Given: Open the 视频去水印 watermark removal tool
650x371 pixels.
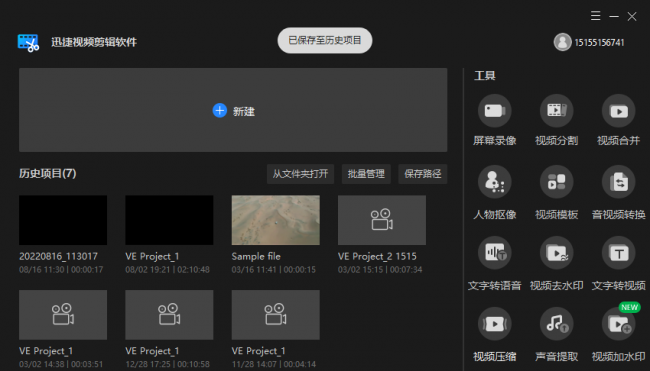Looking at the screenshot, I should 556,252.
